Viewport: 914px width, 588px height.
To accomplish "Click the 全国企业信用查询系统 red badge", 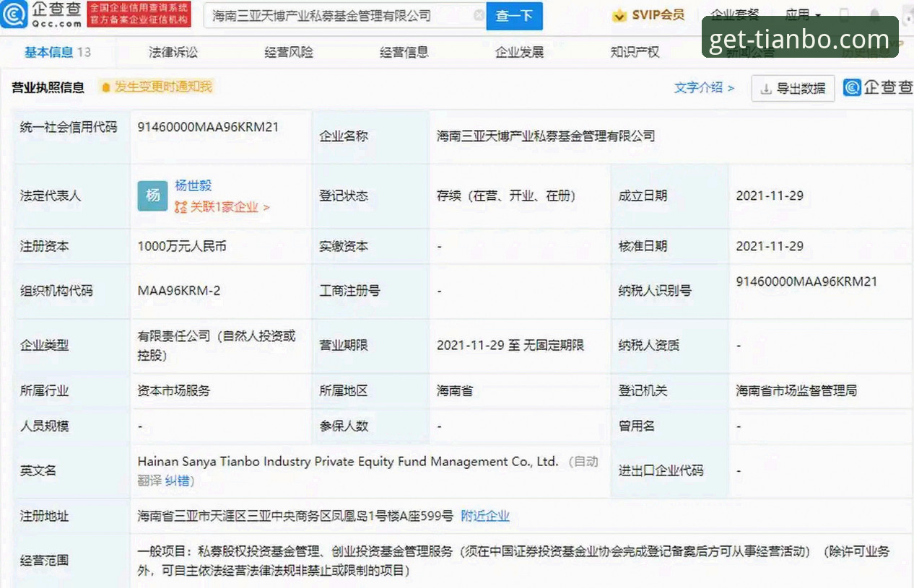I will 139,14.
